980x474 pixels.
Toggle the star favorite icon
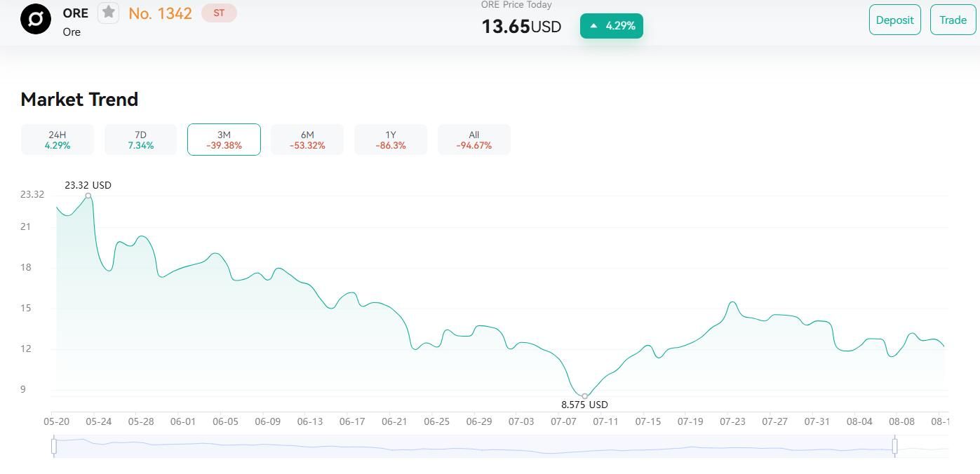click(x=108, y=13)
